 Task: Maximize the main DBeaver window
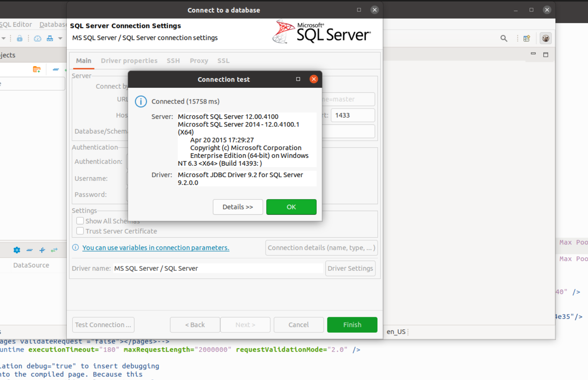click(x=531, y=10)
